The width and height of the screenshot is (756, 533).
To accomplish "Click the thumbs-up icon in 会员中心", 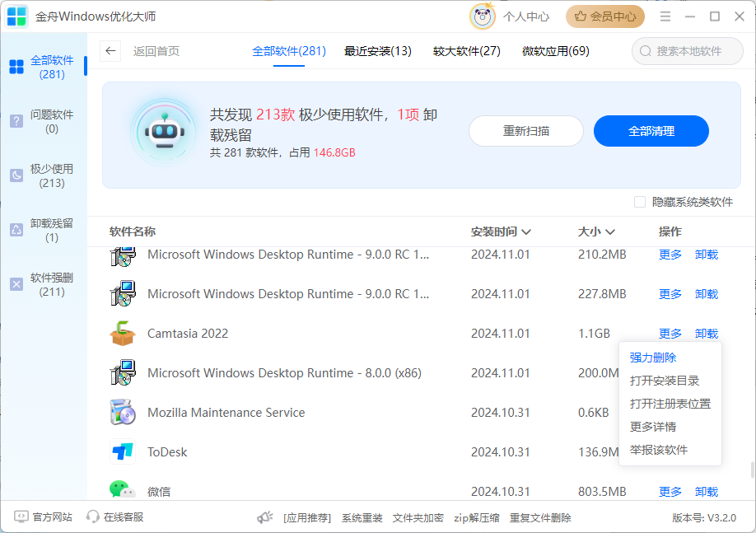I will click(581, 16).
